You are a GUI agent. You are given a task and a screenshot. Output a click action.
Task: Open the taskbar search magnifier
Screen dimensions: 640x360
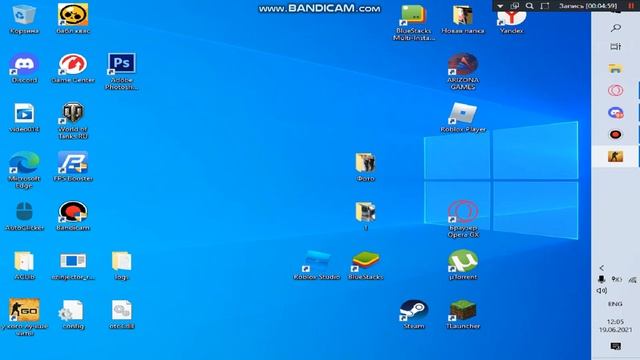click(x=616, y=28)
